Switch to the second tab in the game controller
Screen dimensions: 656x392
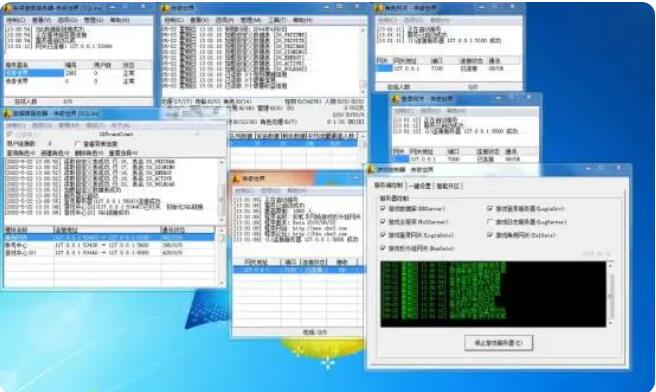(x=420, y=186)
